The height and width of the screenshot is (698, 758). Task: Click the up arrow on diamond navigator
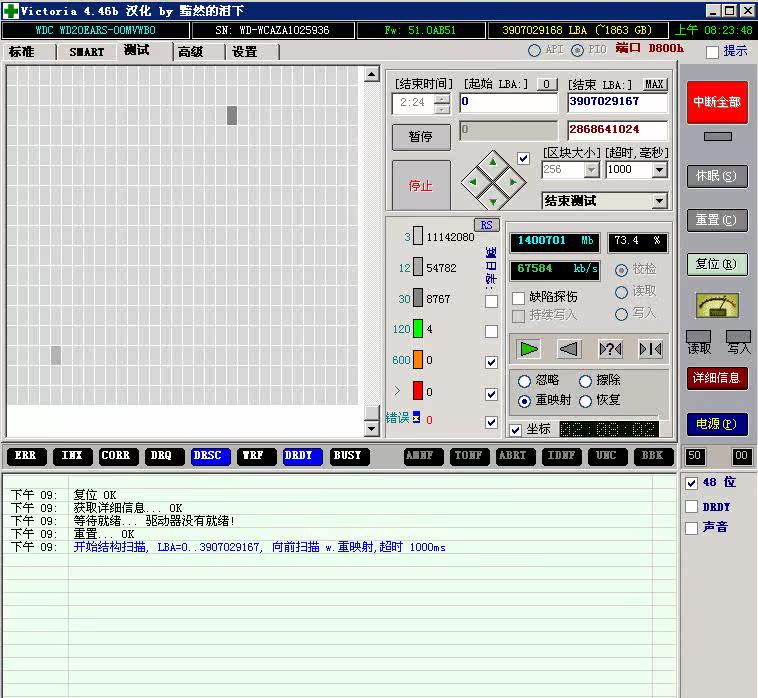[493, 162]
